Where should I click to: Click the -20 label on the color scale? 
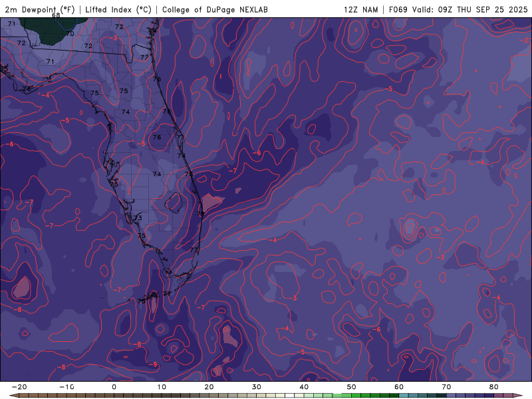19,387
